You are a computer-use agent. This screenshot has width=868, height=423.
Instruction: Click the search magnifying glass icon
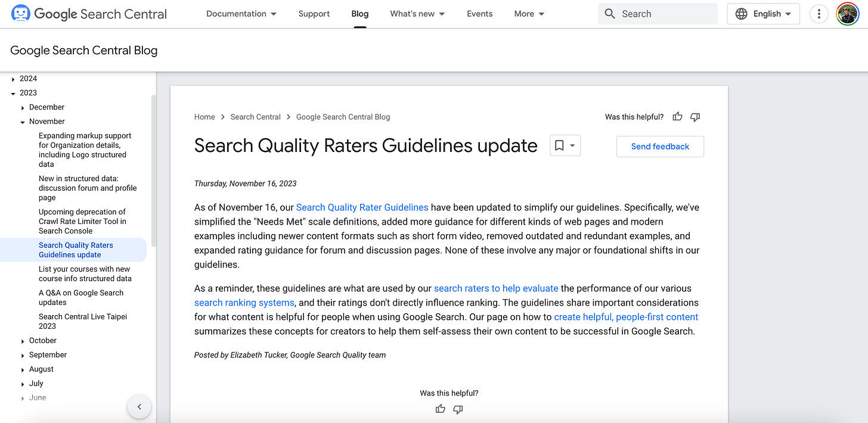pos(610,13)
